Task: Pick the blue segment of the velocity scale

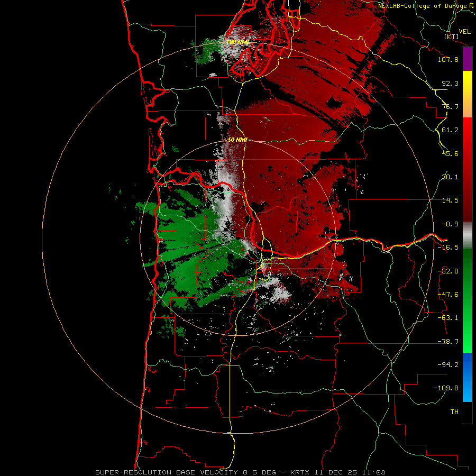Action: (x=467, y=377)
